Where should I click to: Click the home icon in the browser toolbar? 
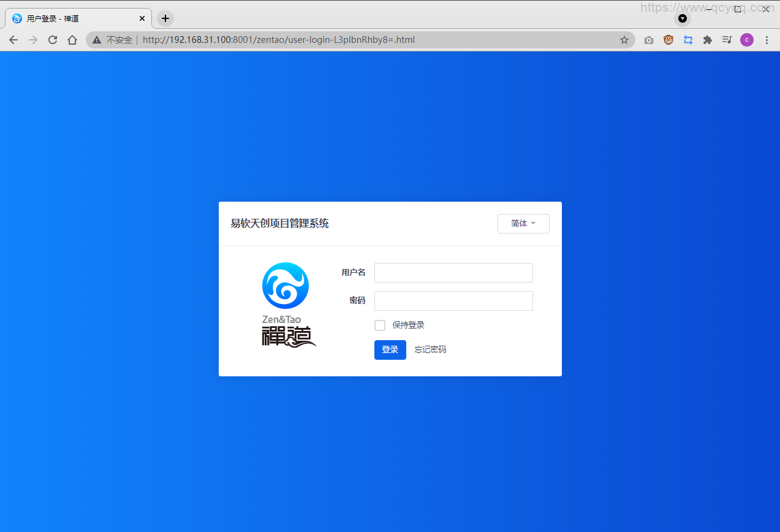coord(72,39)
